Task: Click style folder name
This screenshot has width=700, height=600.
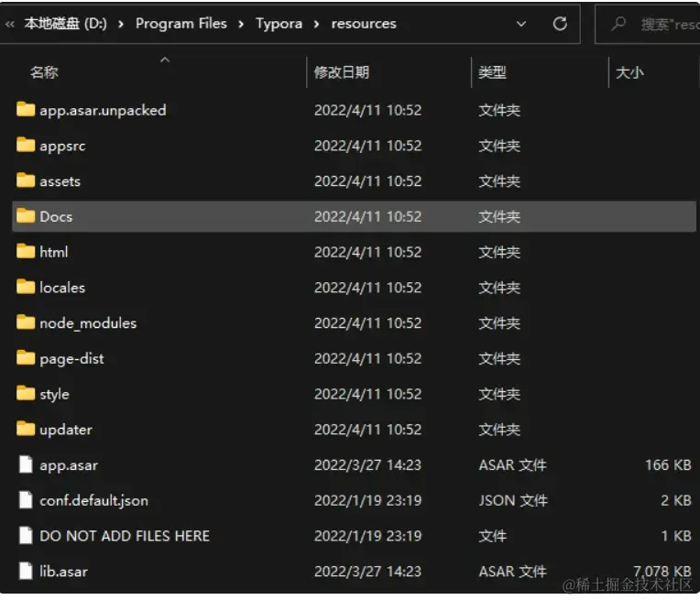Action: tap(54, 394)
